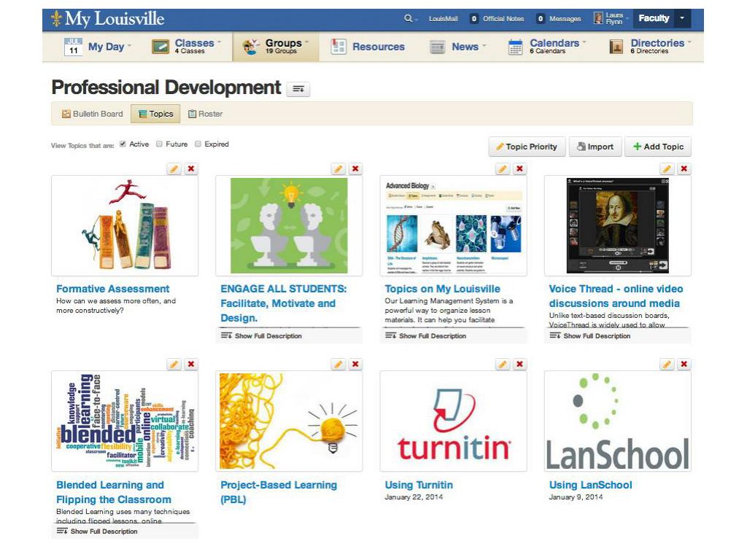The width and height of the screenshot is (747, 560).
Task: Open the Formative Assessment topic link
Action: pos(112,289)
